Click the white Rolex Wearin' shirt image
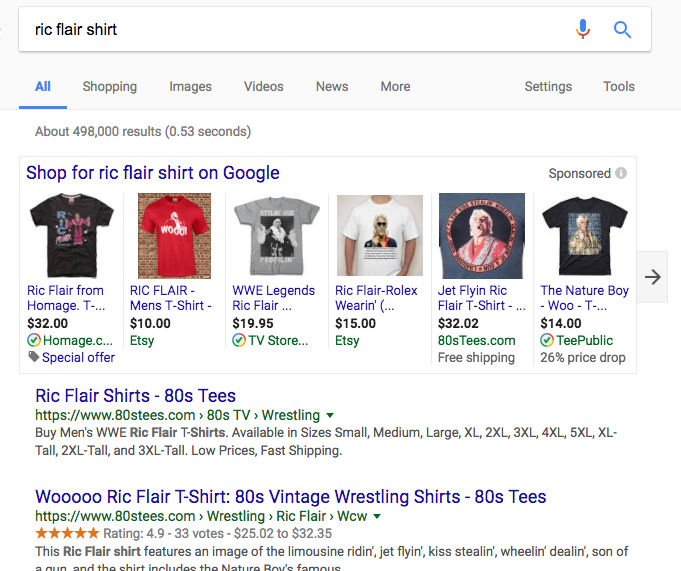This screenshot has height=571, width=681. point(380,235)
